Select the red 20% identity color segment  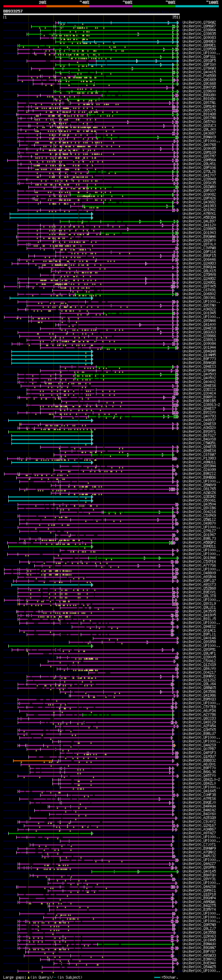point(25,6)
